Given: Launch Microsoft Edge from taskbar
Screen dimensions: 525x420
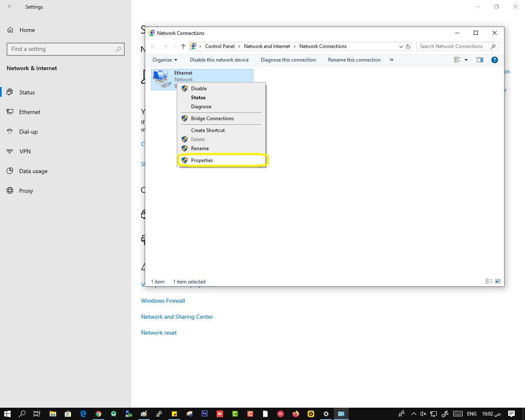Looking at the screenshot, I should [83, 414].
